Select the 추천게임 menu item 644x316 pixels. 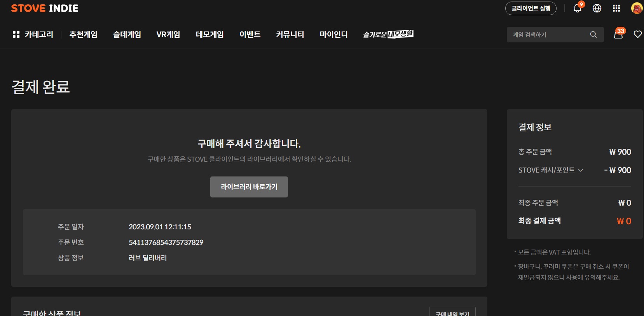tap(83, 35)
